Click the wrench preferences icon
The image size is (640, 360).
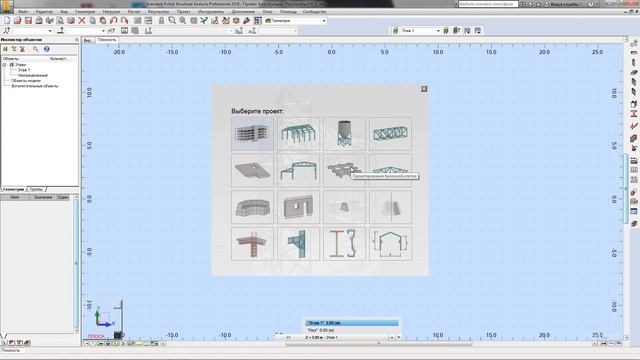[247, 20]
